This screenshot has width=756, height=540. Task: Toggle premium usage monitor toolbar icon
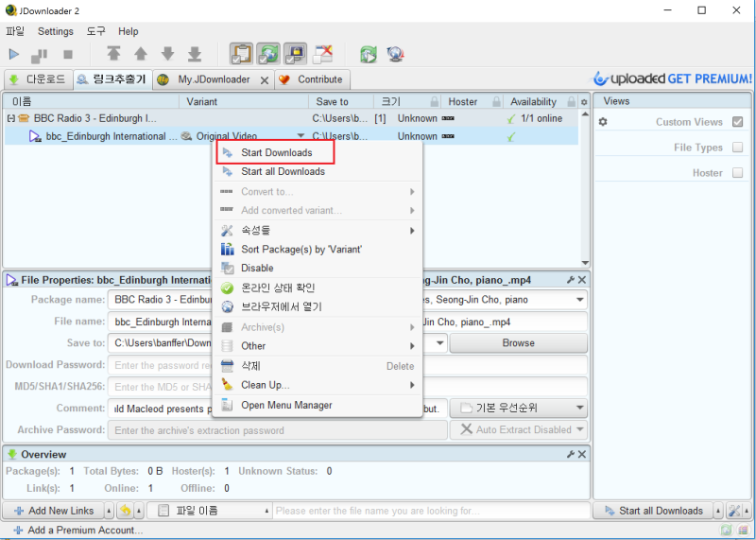click(x=296, y=54)
